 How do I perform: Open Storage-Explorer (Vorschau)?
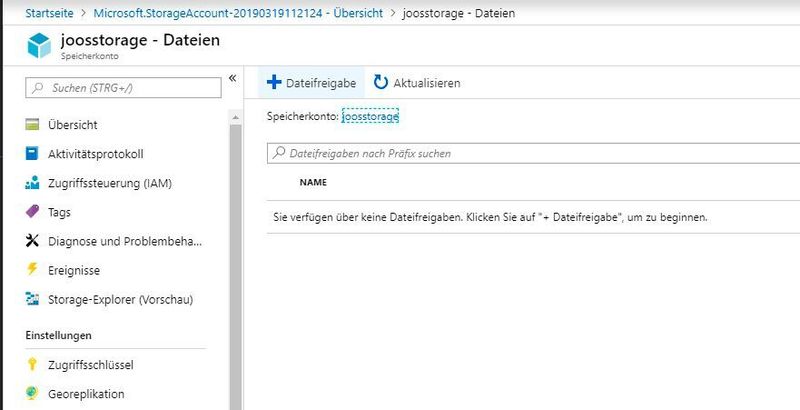pos(120,299)
